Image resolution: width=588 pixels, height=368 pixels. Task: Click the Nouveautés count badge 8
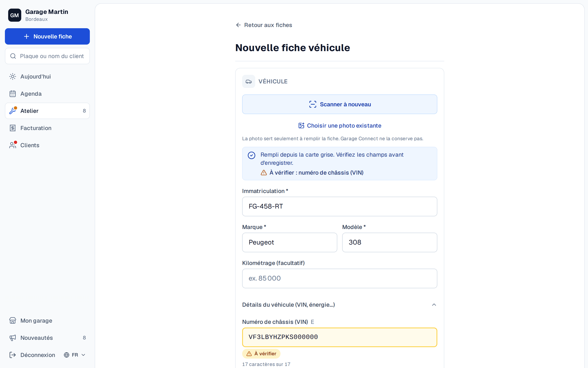(84, 338)
